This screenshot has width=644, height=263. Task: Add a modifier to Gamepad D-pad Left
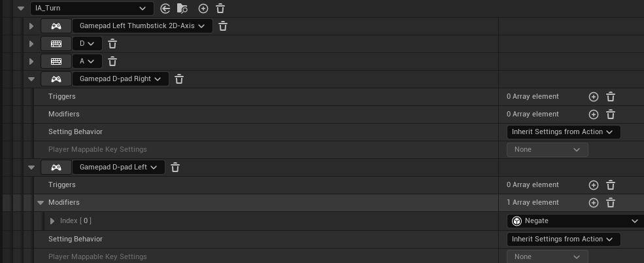(594, 203)
